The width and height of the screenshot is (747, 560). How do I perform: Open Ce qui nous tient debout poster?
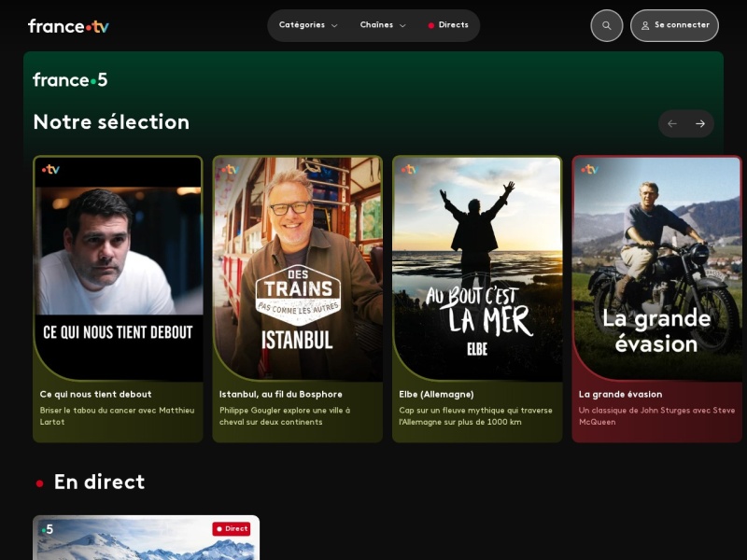tap(119, 269)
